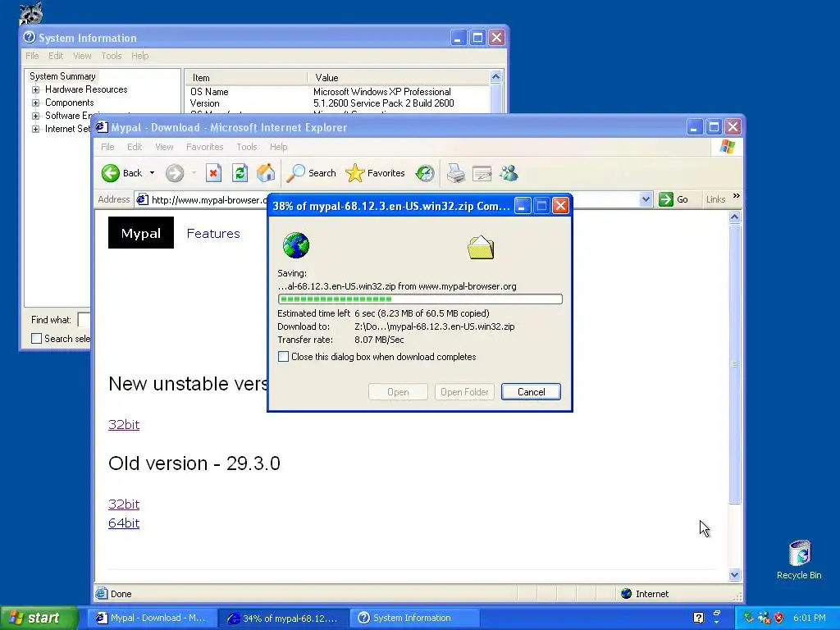Click the red security shield tray icon
Viewport: 840px width, 630px height.
778,618
